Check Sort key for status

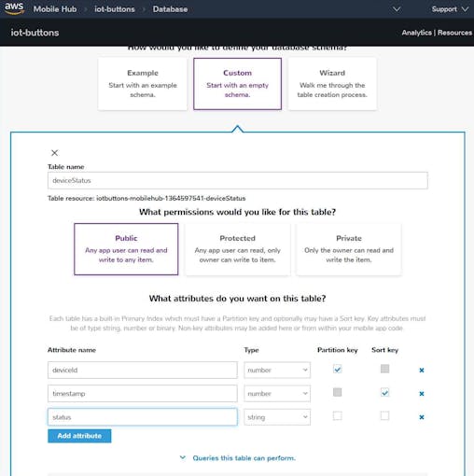coord(384,416)
